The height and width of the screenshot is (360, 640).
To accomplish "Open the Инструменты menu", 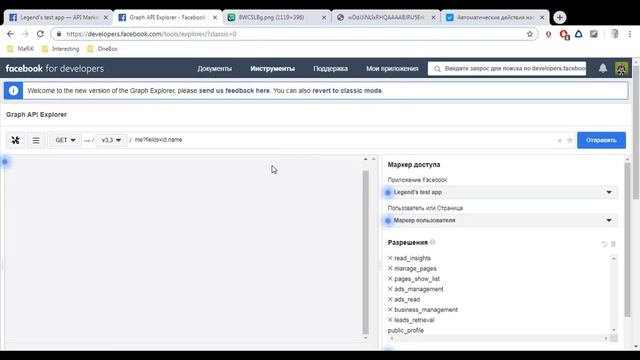I will (x=273, y=69).
